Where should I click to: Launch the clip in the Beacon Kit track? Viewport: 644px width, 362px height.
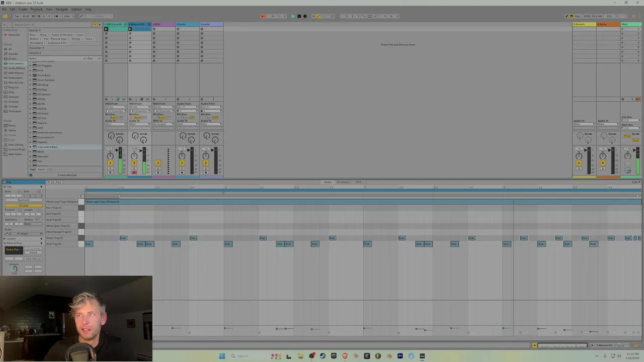(130, 29)
